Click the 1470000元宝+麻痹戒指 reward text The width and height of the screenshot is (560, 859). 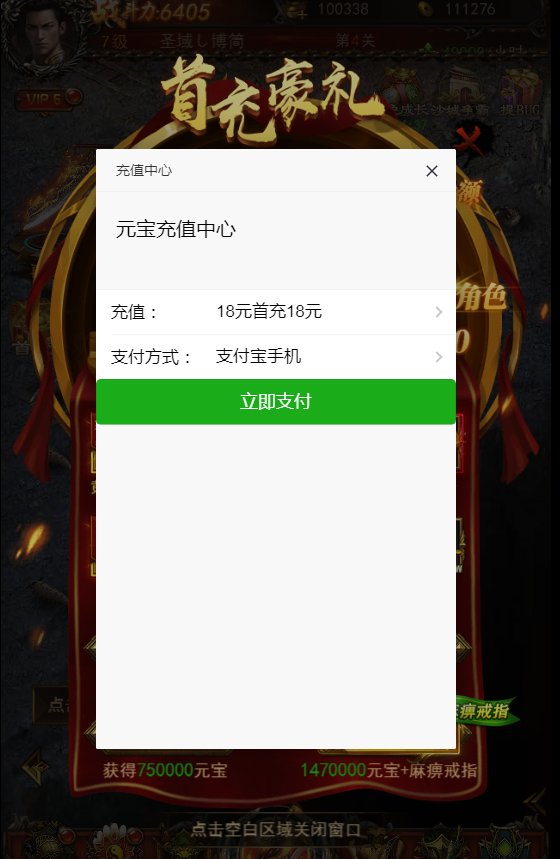point(388,770)
